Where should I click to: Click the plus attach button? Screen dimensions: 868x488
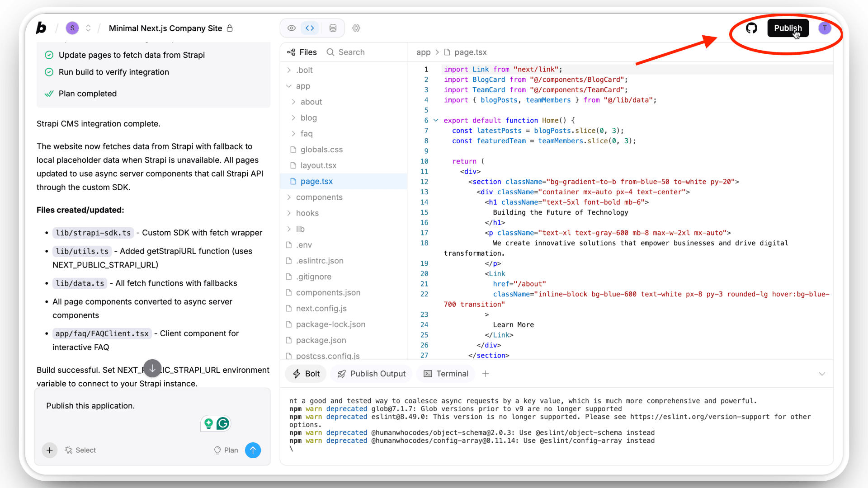point(50,450)
